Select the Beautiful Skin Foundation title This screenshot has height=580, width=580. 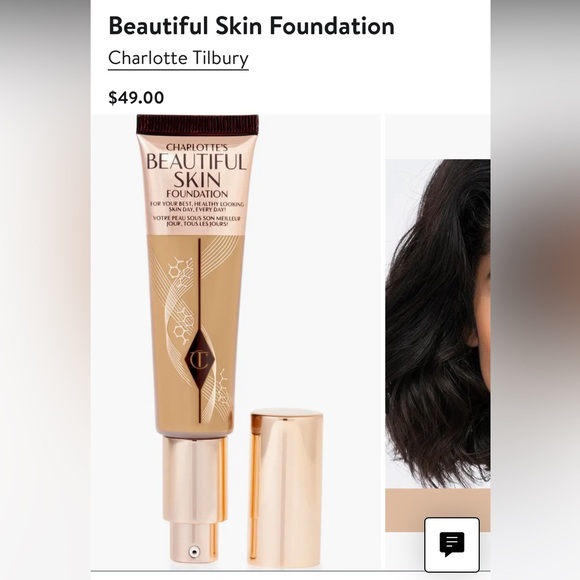click(x=252, y=26)
